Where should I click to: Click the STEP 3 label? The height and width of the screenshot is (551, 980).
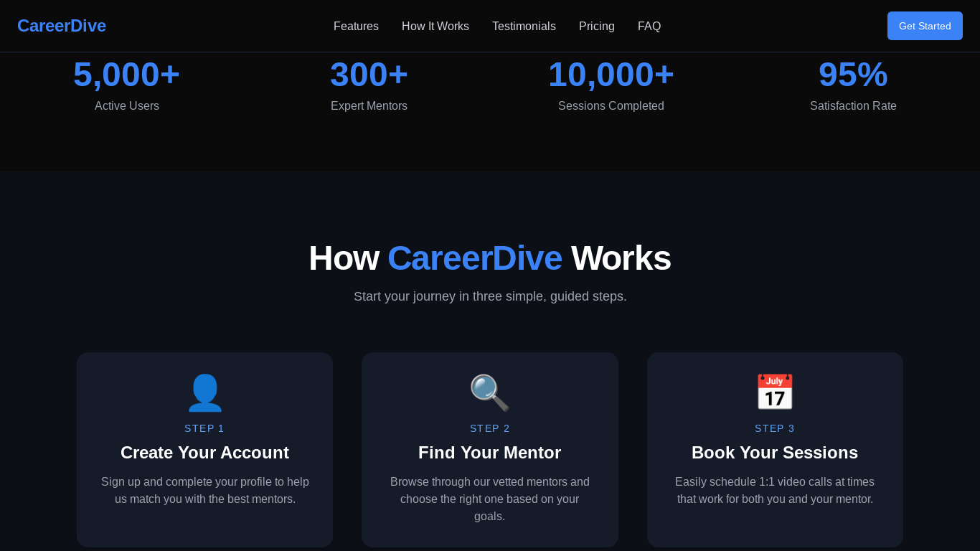click(x=775, y=428)
